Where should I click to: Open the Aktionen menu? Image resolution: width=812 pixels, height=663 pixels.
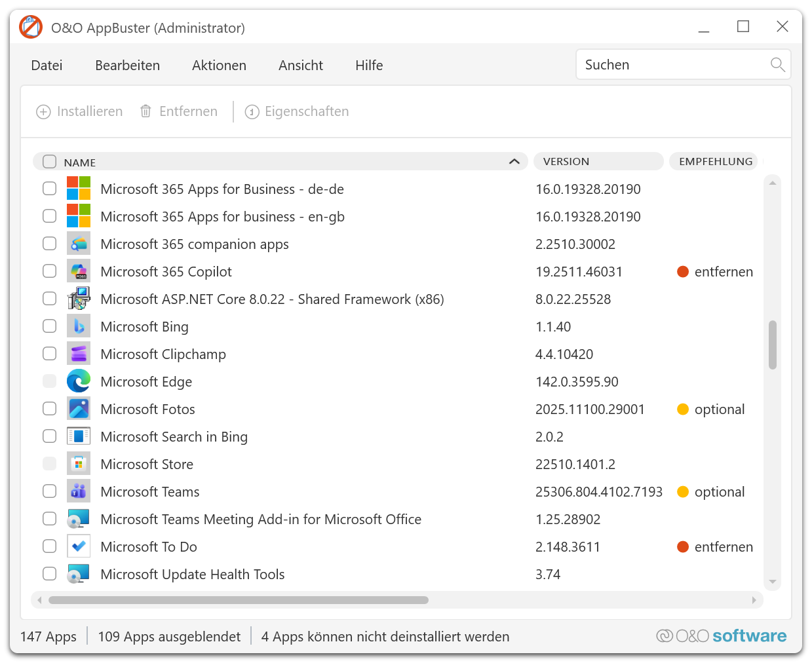[x=219, y=66]
